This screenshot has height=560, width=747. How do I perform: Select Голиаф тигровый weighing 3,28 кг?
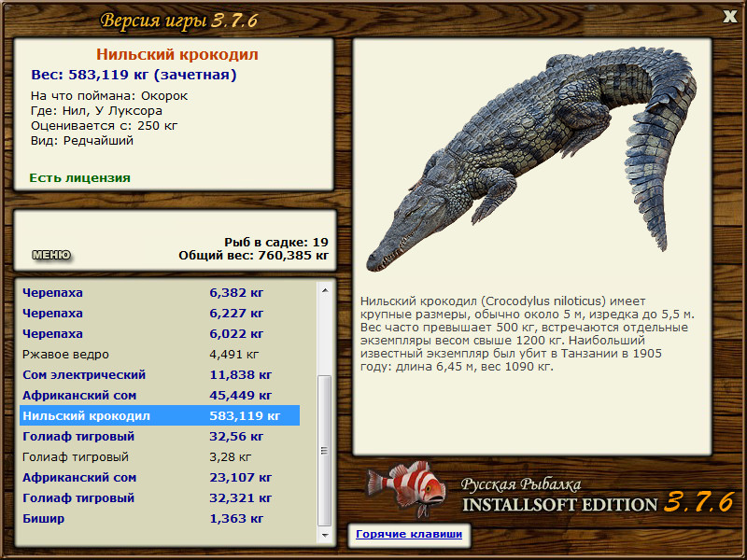point(160,456)
